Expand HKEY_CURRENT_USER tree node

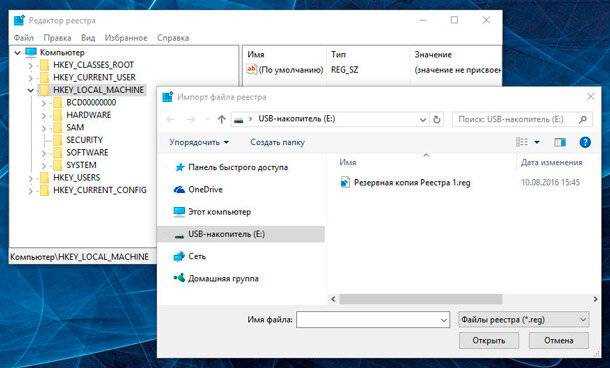30,78
